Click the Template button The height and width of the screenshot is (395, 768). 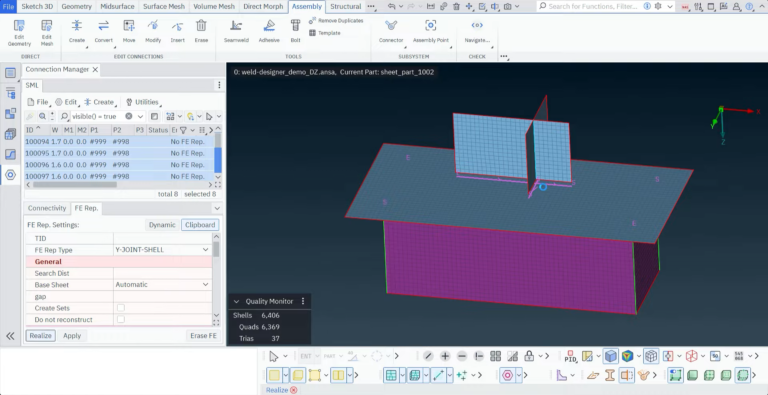(325, 33)
